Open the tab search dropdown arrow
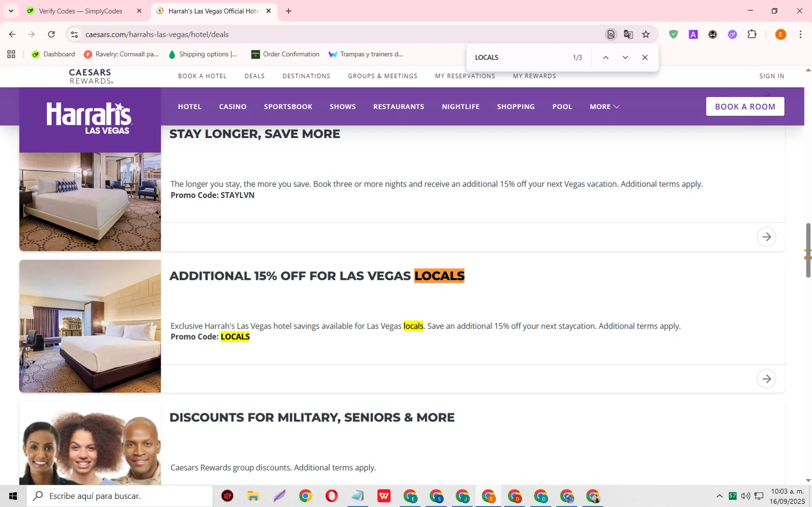The image size is (812, 507). coord(11,11)
